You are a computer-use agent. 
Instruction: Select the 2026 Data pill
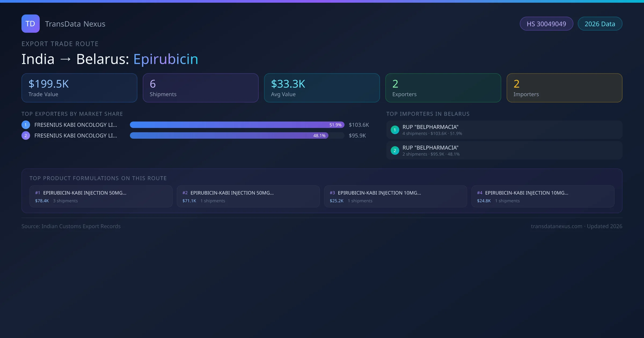[x=600, y=24]
